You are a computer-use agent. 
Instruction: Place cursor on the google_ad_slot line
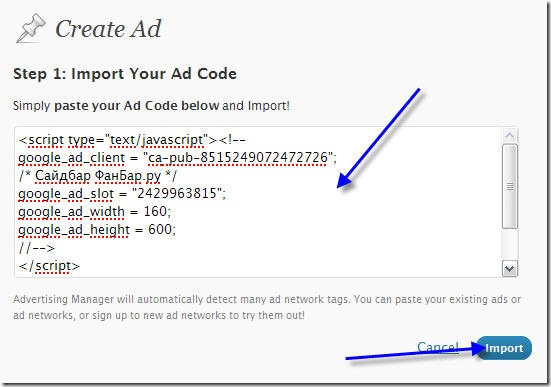tap(122, 194)
